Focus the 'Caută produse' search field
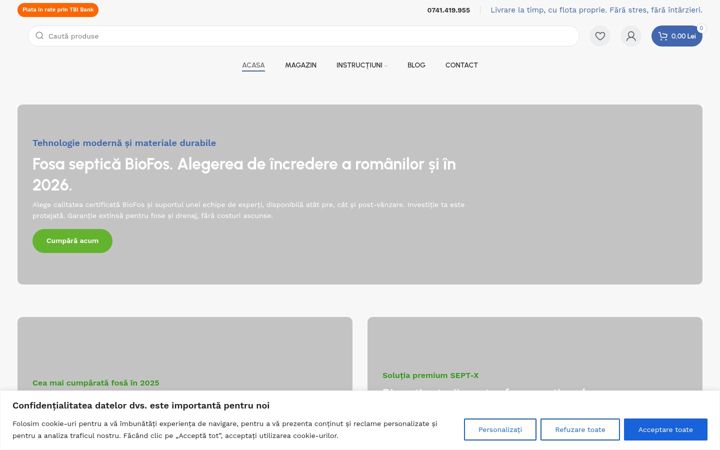720x450 pixels. point(304,36)
